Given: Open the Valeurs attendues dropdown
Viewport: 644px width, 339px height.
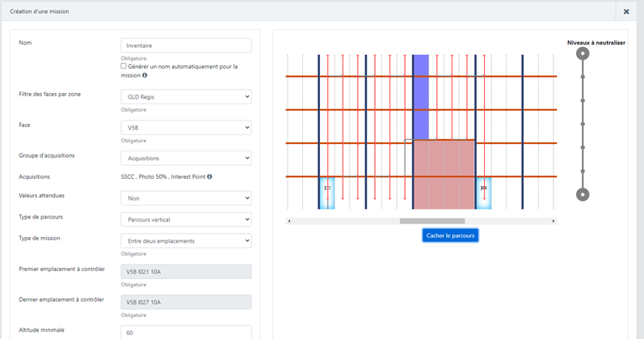Looking at the screenshot, I should [186, 198].
